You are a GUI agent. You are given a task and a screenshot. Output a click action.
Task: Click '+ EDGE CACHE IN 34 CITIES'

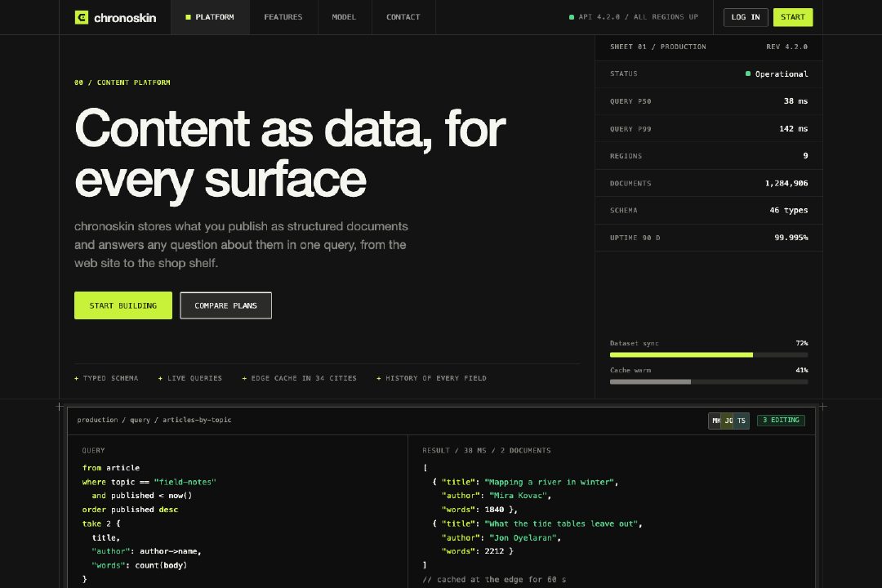[x=299, y=378]
